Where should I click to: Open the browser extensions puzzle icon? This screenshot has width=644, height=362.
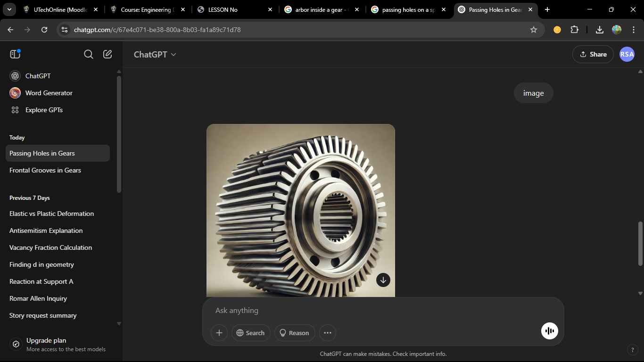pos(574,30)
